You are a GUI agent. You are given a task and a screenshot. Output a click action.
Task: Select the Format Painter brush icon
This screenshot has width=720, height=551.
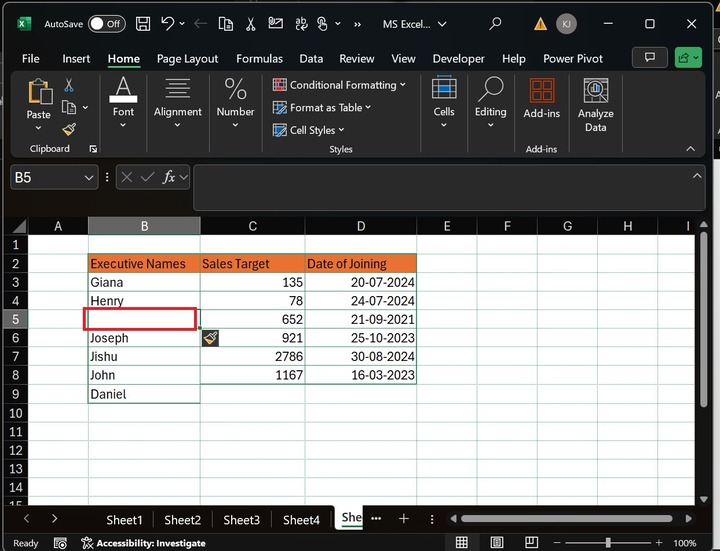[x=69, y=129]
